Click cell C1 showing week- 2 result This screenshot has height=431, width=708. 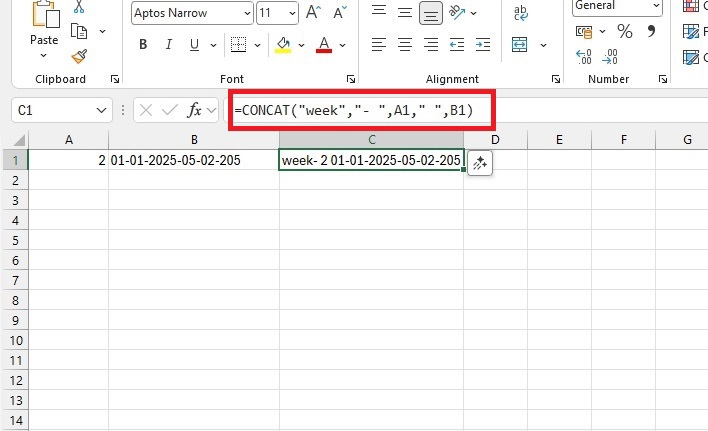pyautogui.click(x=371, y=160)
